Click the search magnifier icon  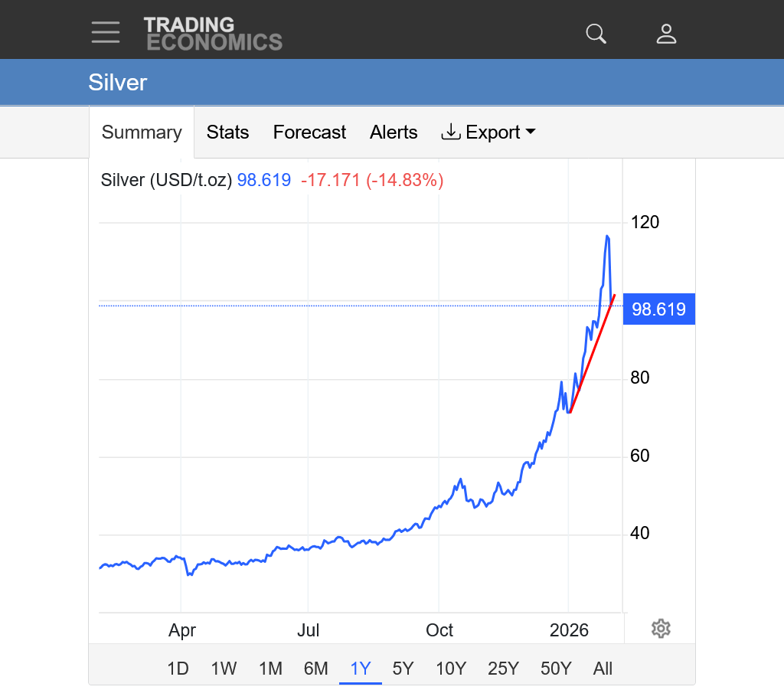pyautogui.click(x=596, y=33)
